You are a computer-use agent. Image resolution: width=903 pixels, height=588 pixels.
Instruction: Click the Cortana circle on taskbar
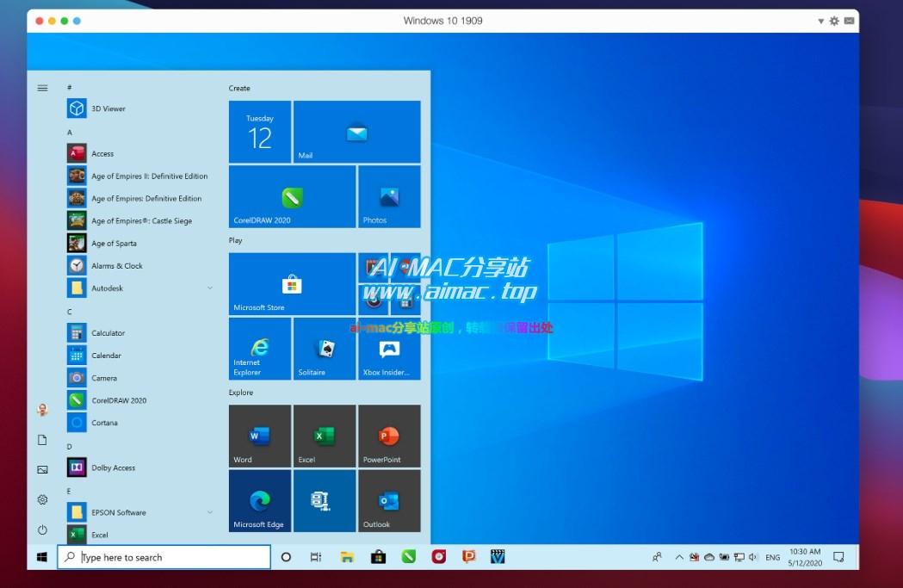coord(286,557)
